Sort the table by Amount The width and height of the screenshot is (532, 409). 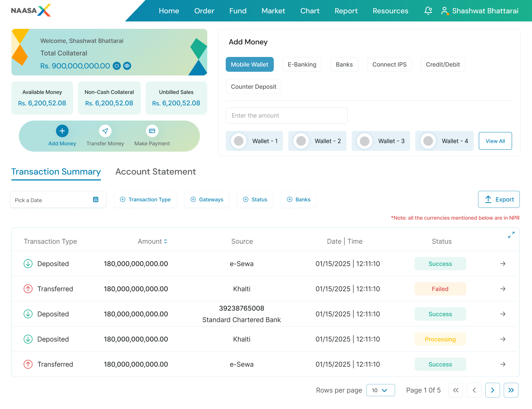click(x=166, y=241)
